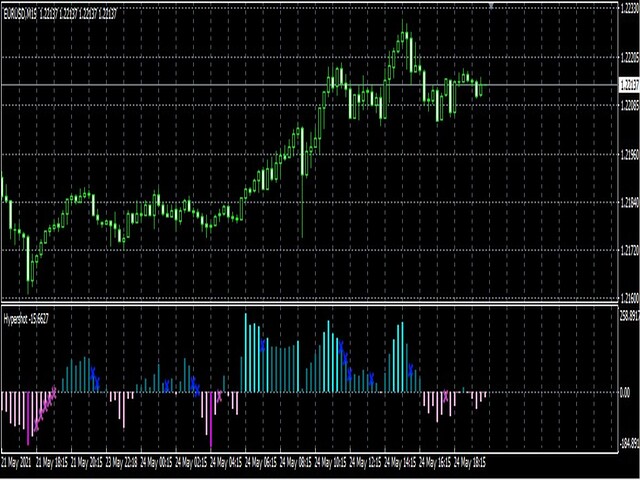Click the 24 May 12:15 time label

coord(365,462)
